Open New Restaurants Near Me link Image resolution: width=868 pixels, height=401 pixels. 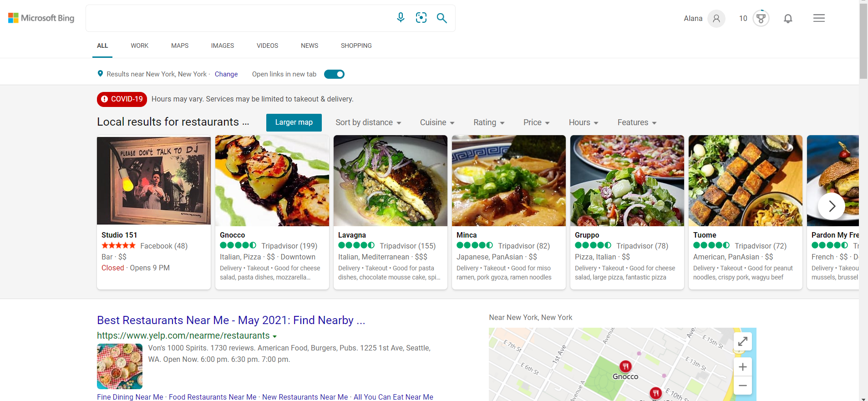pyautogui.click(x=305, y=397)
